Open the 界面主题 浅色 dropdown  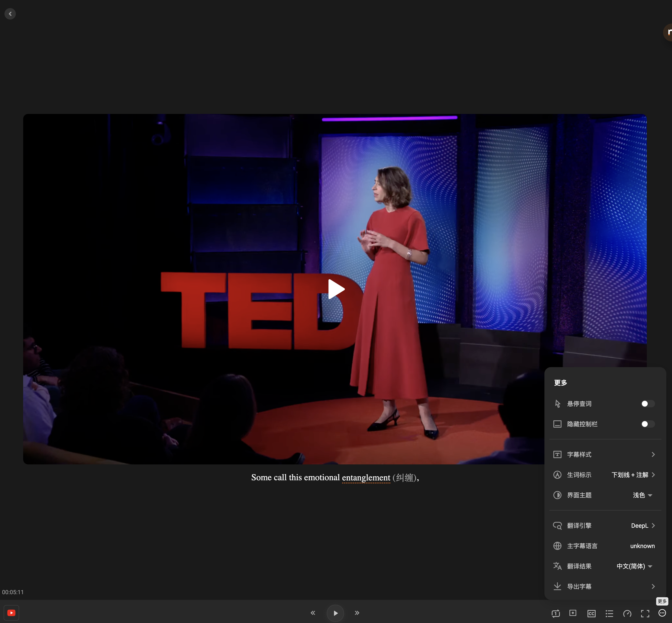pos(643,495)
